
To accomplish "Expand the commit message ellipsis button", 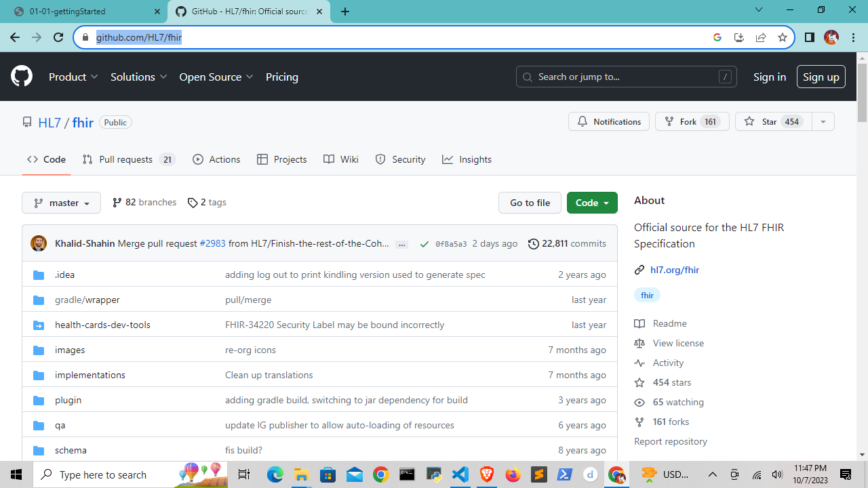I will click(402, 244).
